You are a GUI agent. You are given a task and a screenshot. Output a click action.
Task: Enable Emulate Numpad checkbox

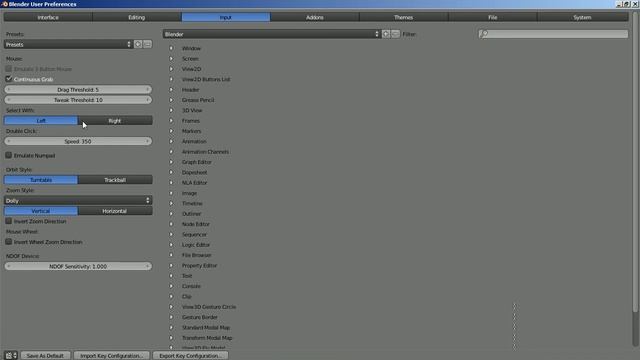(x=9, y=155)
